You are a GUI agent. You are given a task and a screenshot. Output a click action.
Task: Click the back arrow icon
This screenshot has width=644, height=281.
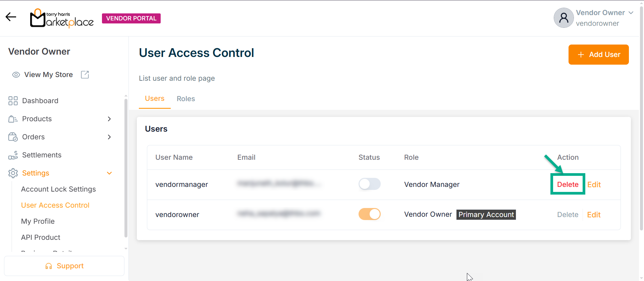click(11, 17)
